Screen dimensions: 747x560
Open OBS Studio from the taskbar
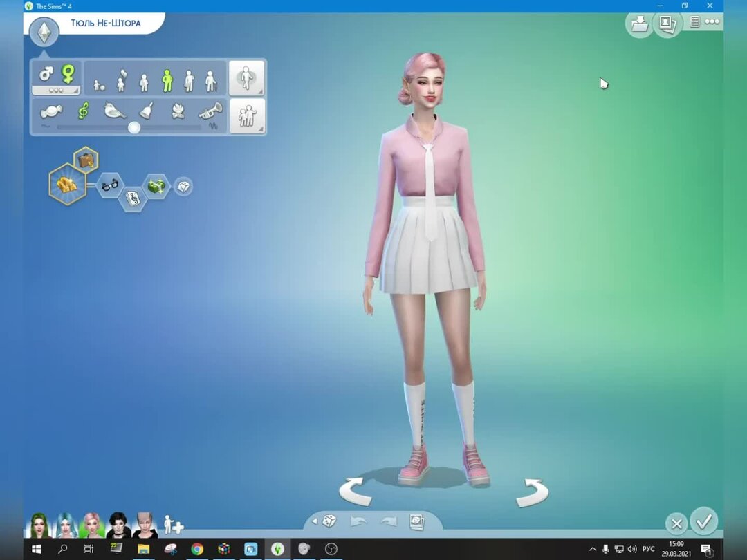[331, 549]
